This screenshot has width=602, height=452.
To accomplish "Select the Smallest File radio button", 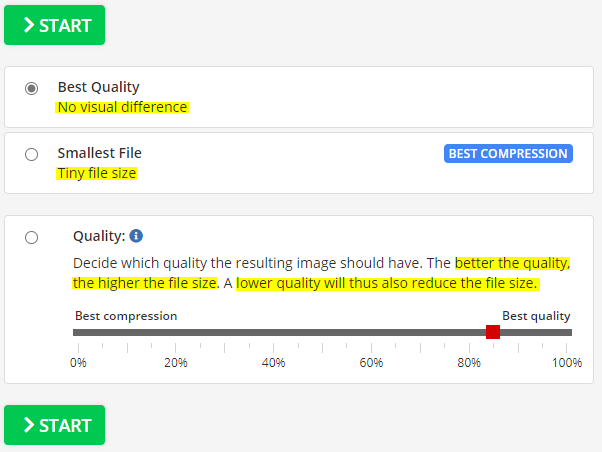I will click(32, 154).
